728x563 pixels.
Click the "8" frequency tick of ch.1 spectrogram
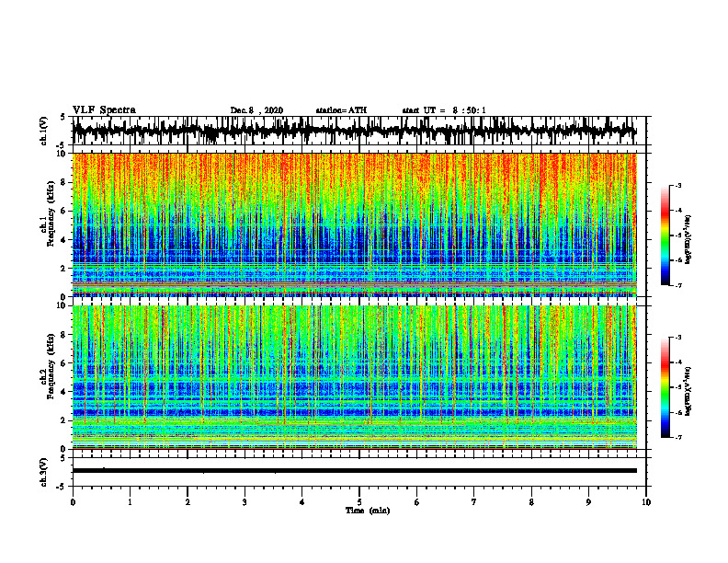coord(63,182)
